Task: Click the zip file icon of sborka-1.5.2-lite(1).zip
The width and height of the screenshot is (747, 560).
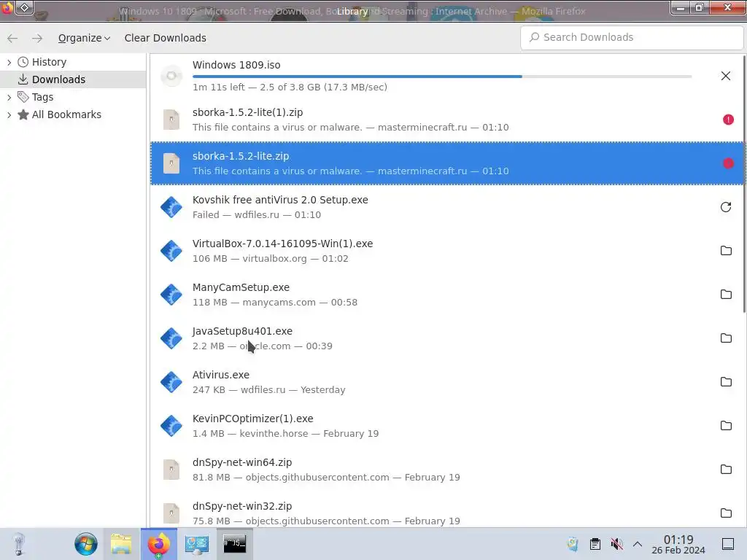Action: pyautogui.click(x=171, y=120)
